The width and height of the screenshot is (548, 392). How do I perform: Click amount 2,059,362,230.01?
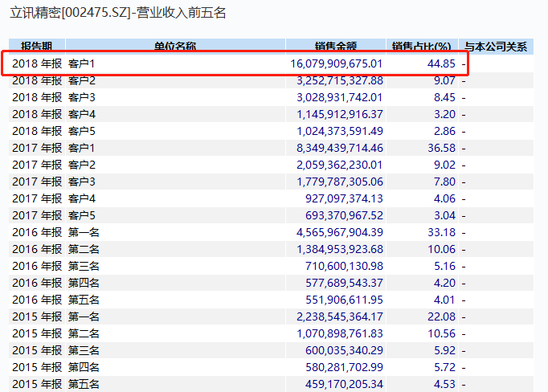[339, 165]
